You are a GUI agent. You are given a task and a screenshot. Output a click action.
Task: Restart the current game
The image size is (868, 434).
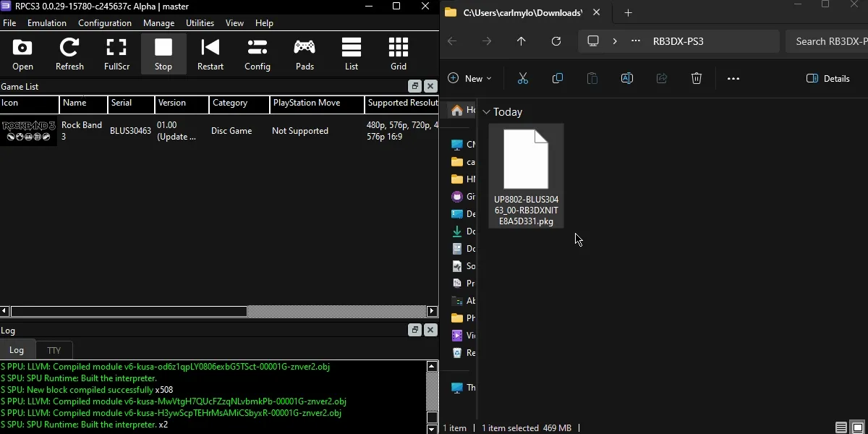click(210, 54)
